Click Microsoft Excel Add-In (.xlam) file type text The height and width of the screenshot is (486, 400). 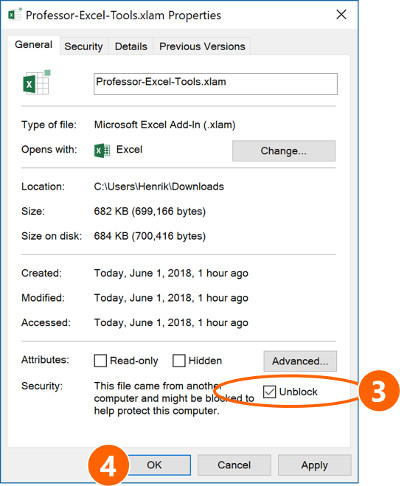[165, 125]
